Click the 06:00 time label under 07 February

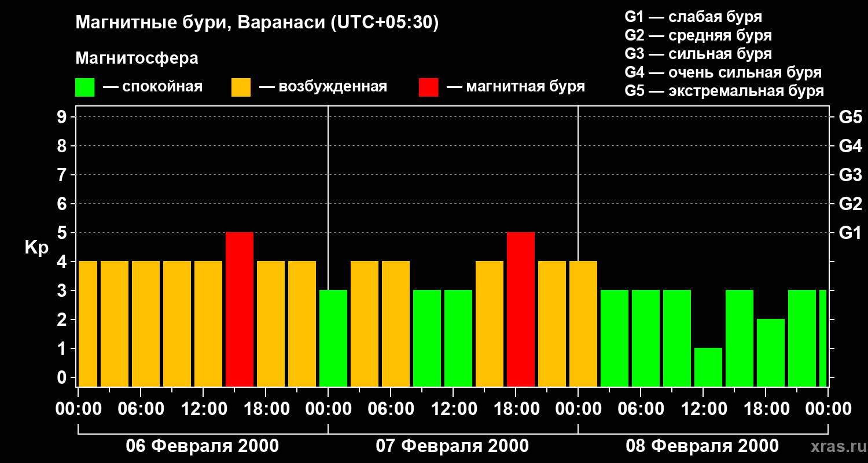coord(391,409)
